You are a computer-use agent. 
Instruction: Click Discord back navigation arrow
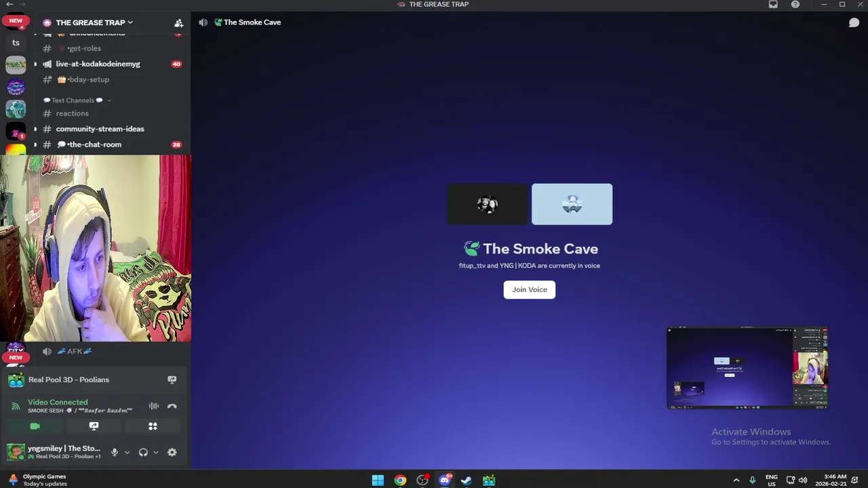click(9, 4)
